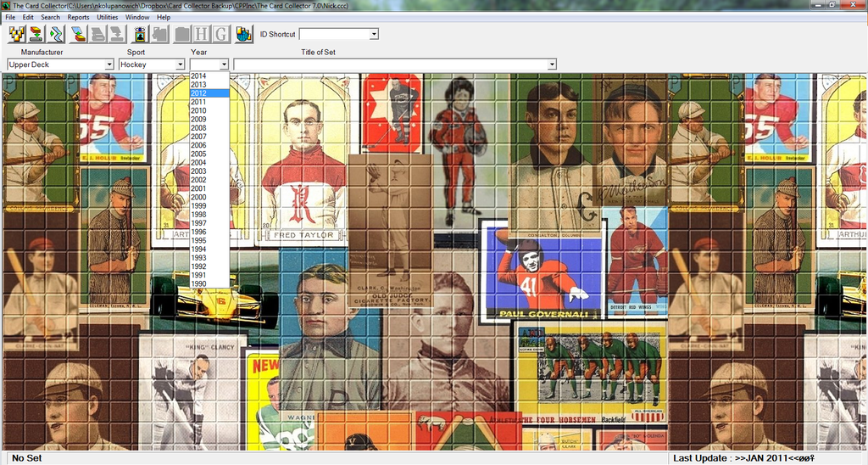868x465 pixels.
Task: Expand the Sport dropdown arrow
Action: coord(180,64)
